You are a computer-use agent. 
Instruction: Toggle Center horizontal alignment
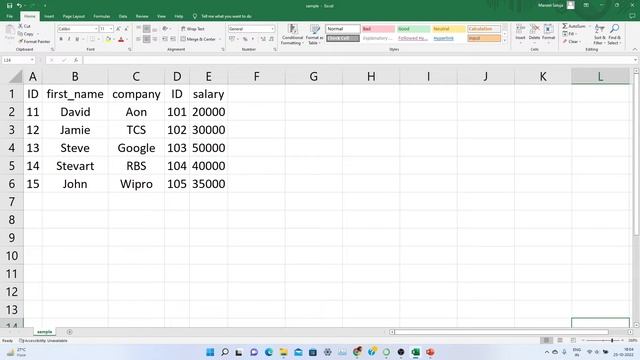pyautogui.click(x=147, y=39)
